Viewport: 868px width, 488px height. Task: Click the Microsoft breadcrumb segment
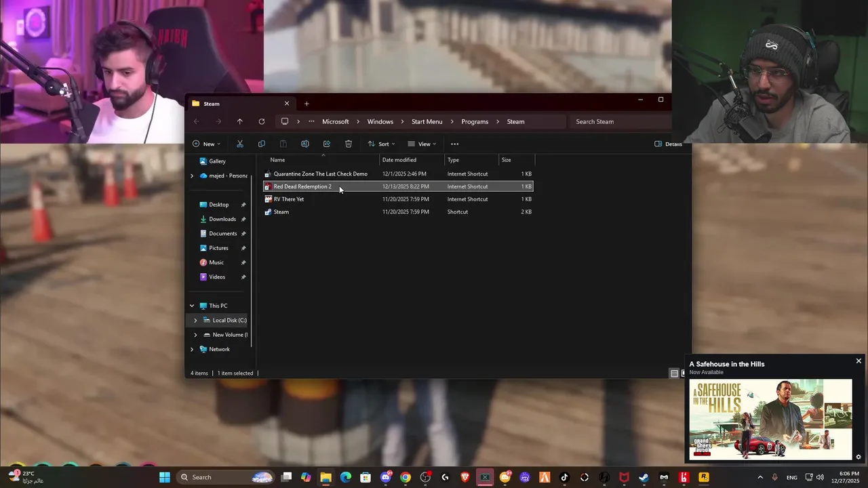(336, 121)
